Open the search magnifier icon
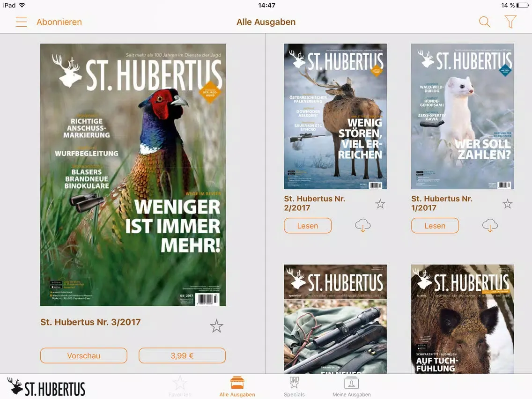532x399 pixels. [x=484, y=22]
